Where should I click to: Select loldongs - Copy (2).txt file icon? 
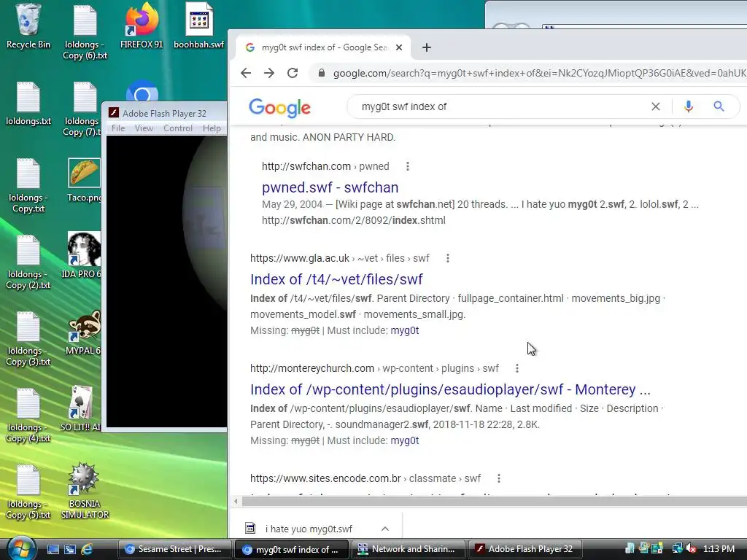pyautogui.click(x=28, y=262)
